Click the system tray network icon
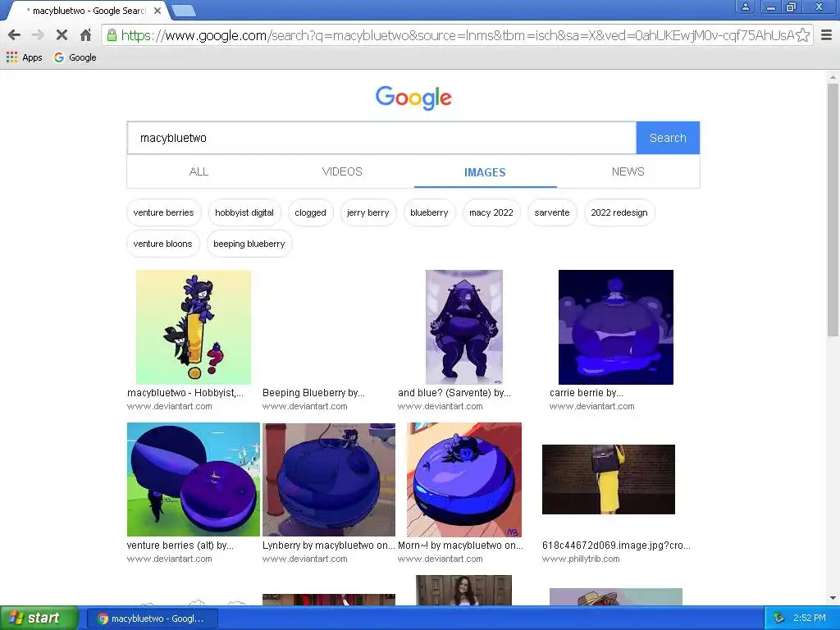 point(779,619)
